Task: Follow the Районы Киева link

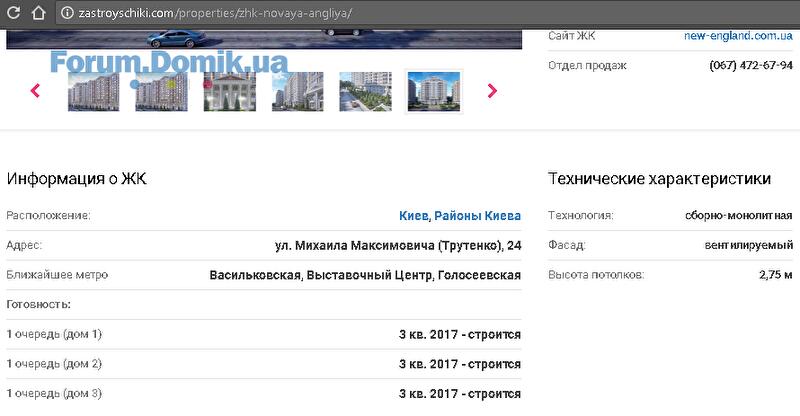Action: click(478, 215)
